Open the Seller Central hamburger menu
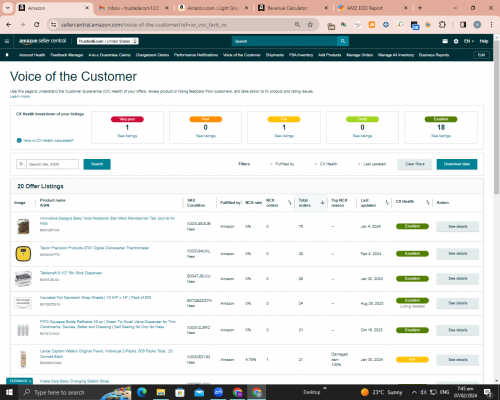This screenshot has width=500, height=400. click(x=7, y=41)
